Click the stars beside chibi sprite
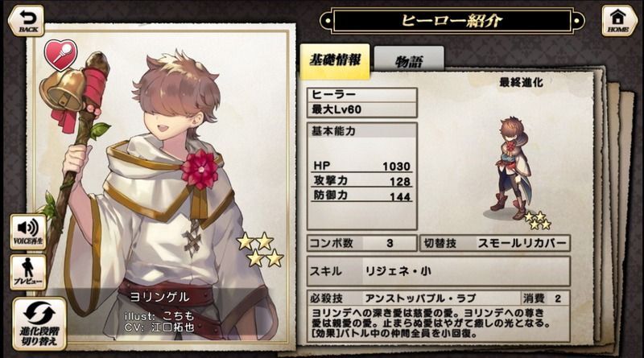644x358 pixels. tap(538, 220)
